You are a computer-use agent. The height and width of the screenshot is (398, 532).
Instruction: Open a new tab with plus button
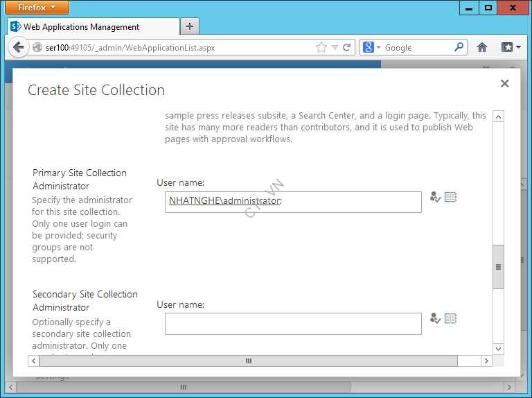click(x=189, y=26)
